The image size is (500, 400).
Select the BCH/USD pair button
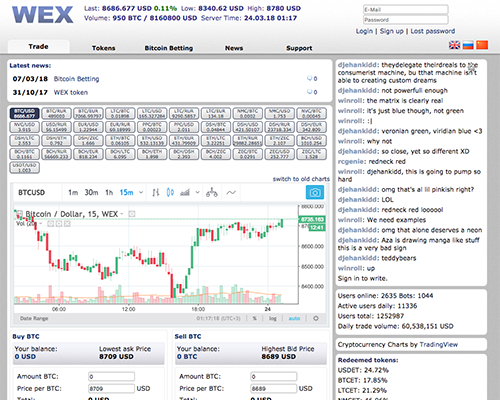(311, 140)
